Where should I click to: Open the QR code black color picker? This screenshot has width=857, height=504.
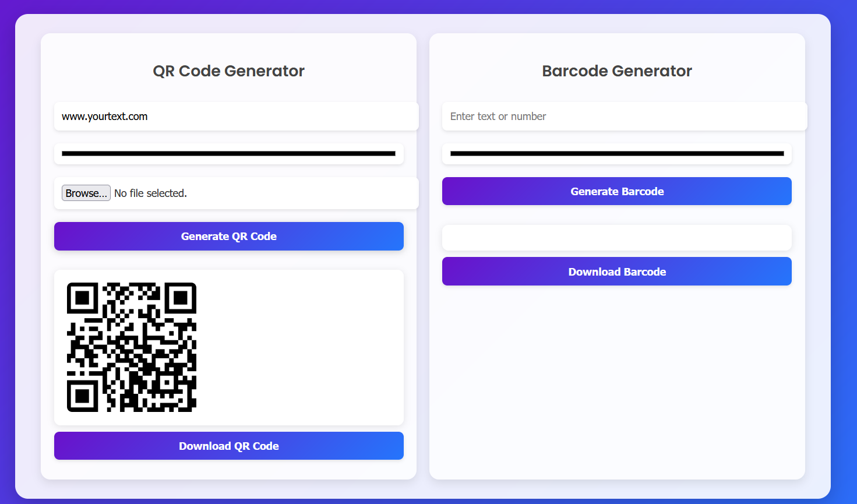tap(229, 154)
